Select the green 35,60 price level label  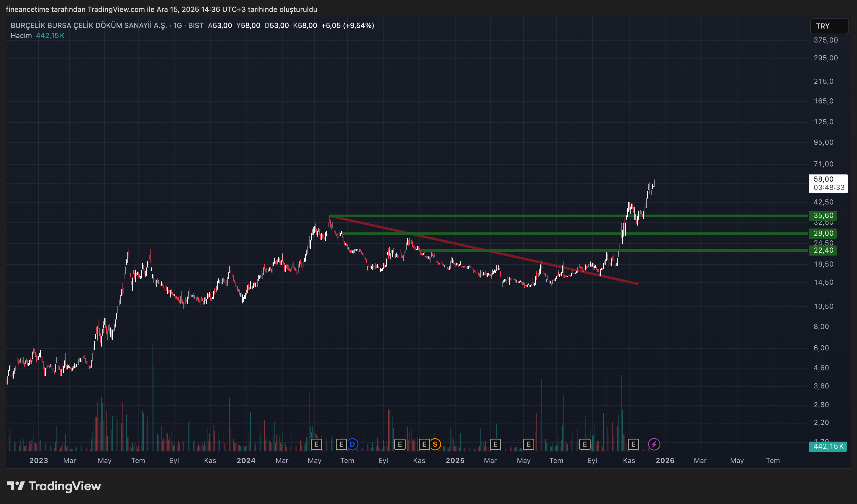click(823, 215)
